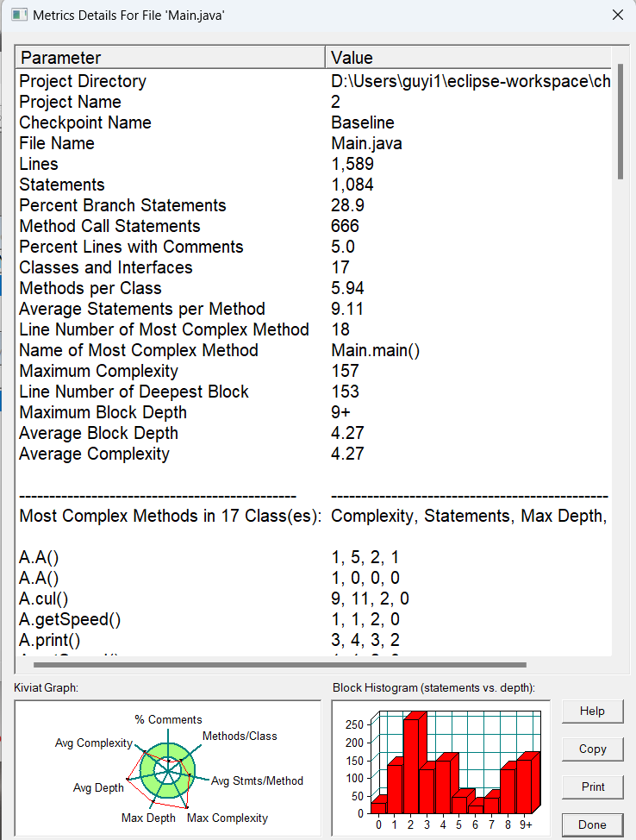Select Method Call Statements row
636x840 pixels.
[313, 226]
